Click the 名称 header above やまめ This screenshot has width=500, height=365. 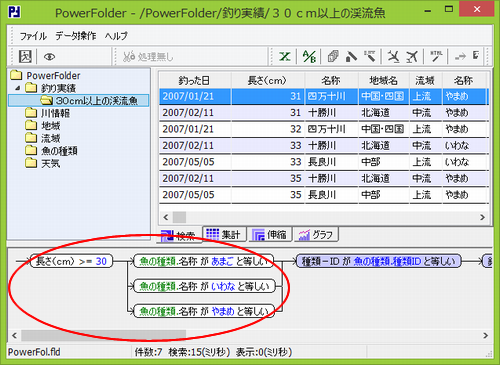tap(464, 80)
